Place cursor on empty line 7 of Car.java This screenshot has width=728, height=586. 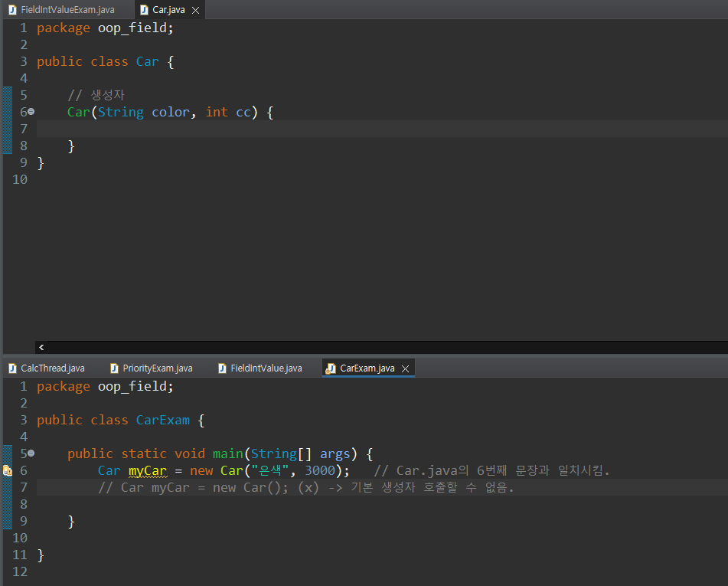382,129
